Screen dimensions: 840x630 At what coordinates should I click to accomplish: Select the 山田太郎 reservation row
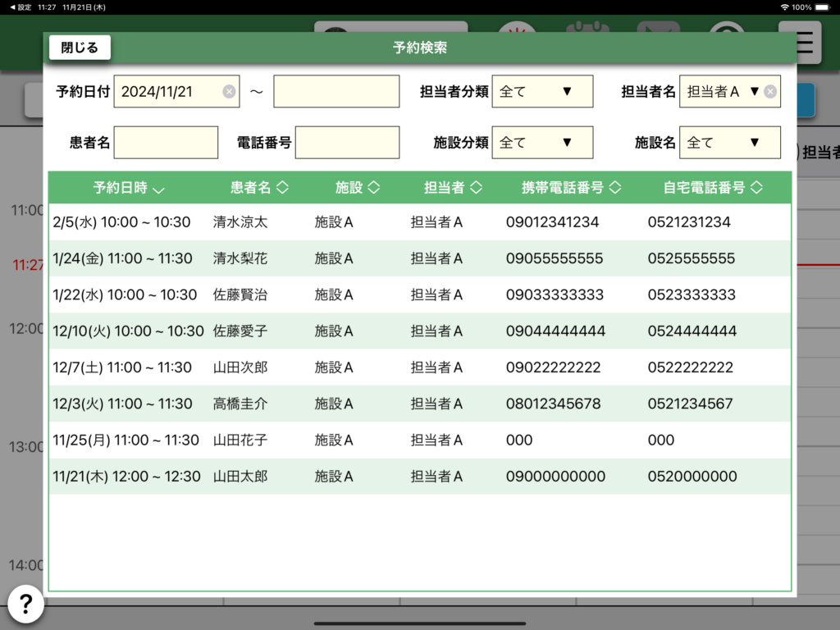(x=419, y=477)
